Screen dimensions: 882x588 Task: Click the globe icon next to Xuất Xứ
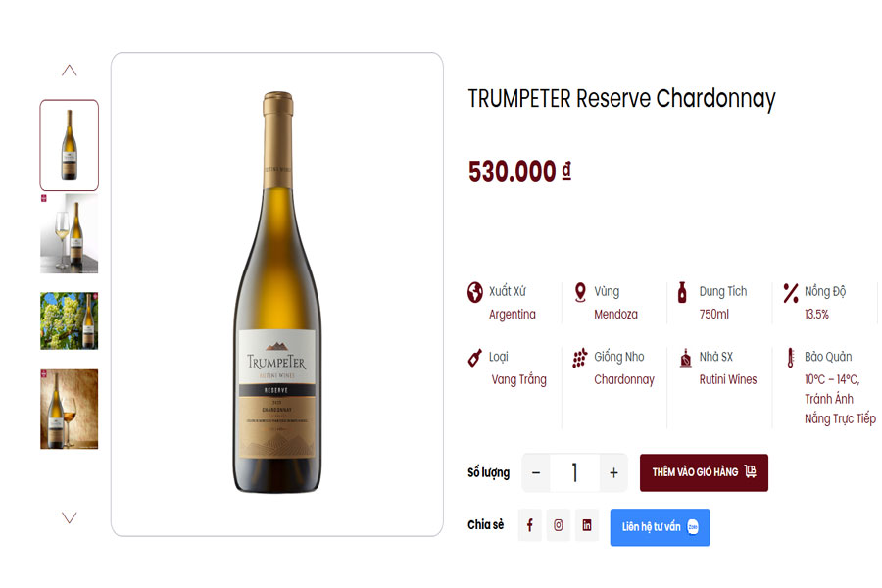[473, 291]
